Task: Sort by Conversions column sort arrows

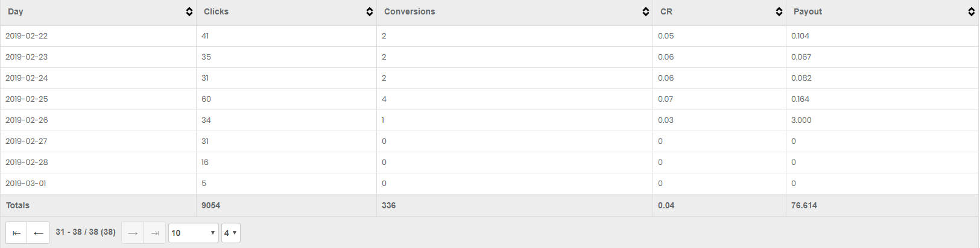Action: point(646,12)
